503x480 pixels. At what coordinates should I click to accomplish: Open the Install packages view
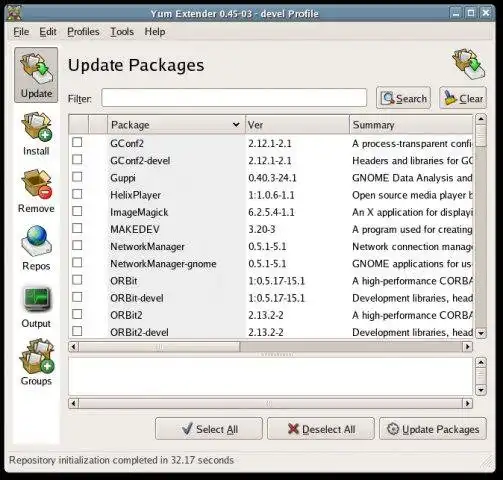point(36,134)
